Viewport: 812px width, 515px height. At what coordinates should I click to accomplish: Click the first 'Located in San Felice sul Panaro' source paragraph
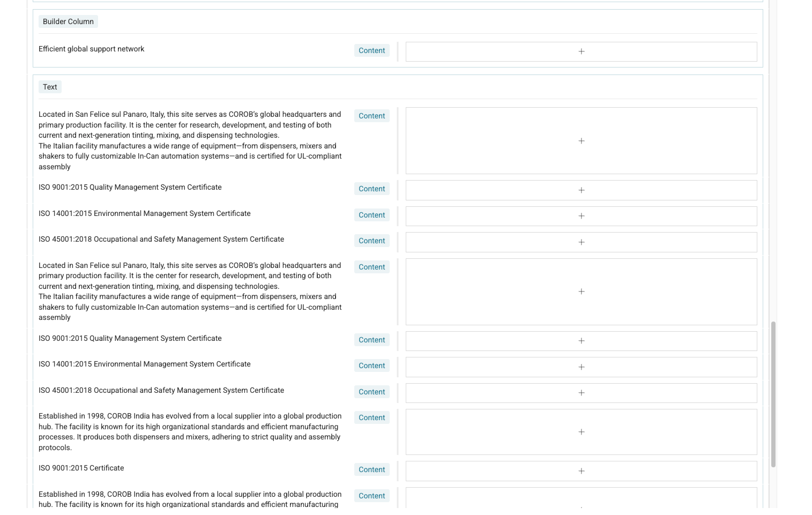point(190,140)
